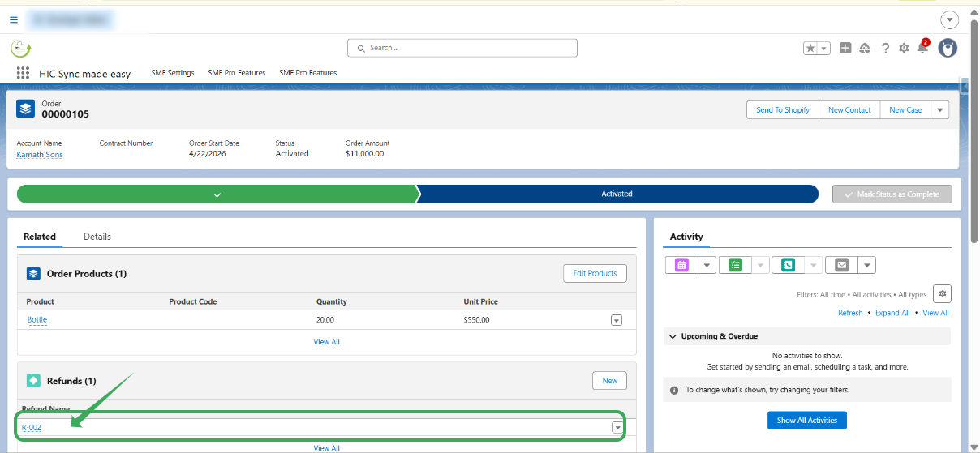This screenshot has width=980, height=453.
Task: Click the Show All Activities button
Action: (807, 421)
